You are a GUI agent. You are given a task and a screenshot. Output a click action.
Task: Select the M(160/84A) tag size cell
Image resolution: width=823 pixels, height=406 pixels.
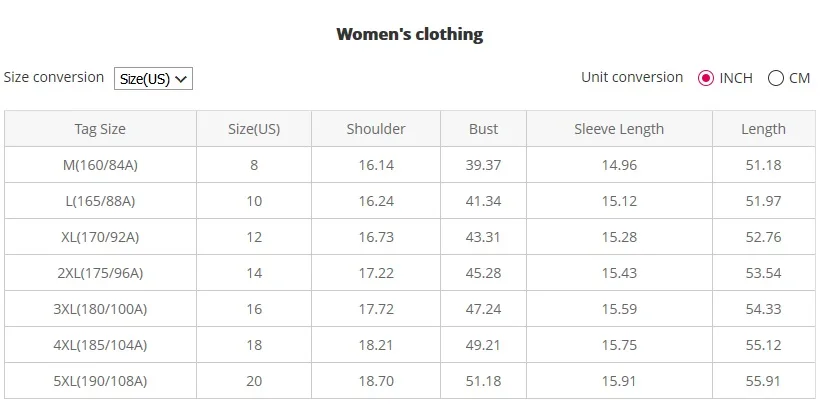[100, 165]
